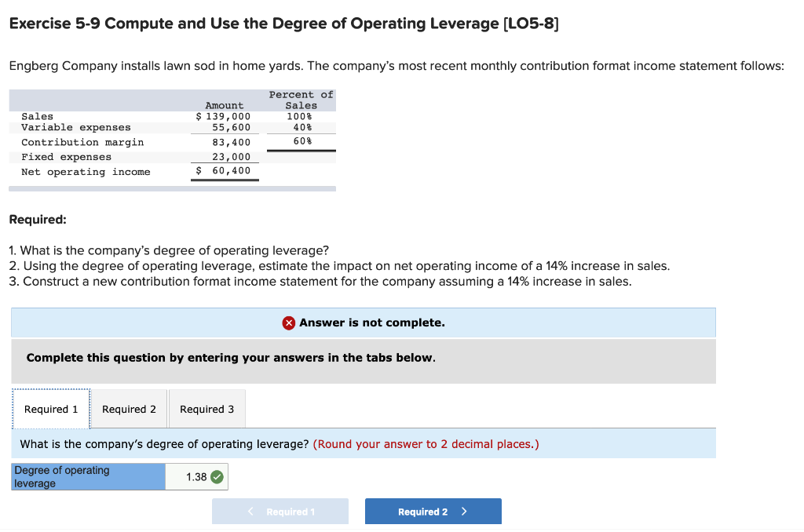Screen dimensions: 804x532
Task: Click the disabled Required 1 button
Action: tap(280, 511)
